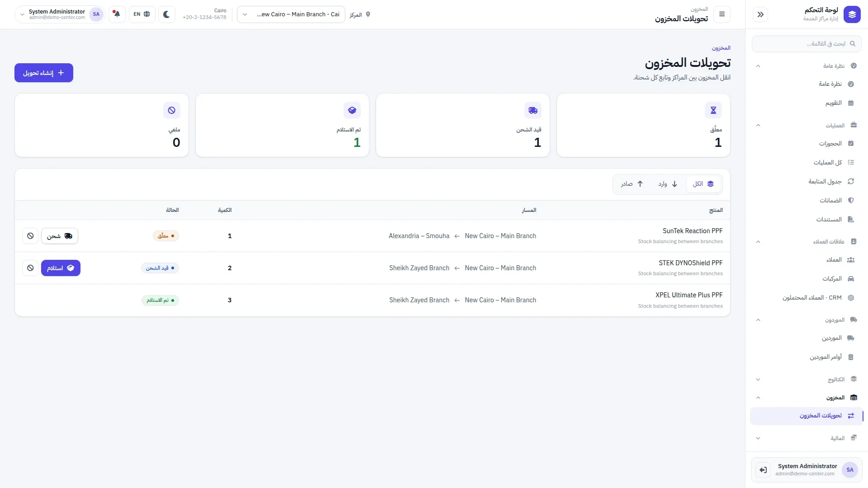Collapse علاقات العملاء section chevron

[758, 242]
